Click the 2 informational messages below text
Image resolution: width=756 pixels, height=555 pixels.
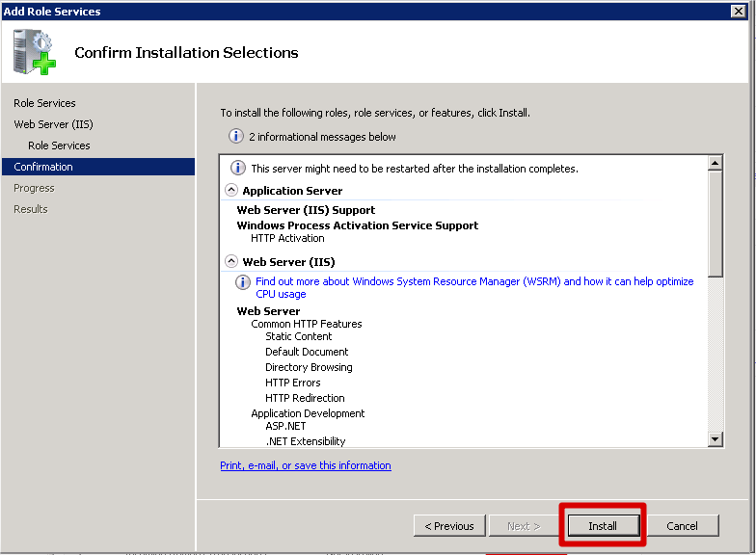tap(322, 137)
